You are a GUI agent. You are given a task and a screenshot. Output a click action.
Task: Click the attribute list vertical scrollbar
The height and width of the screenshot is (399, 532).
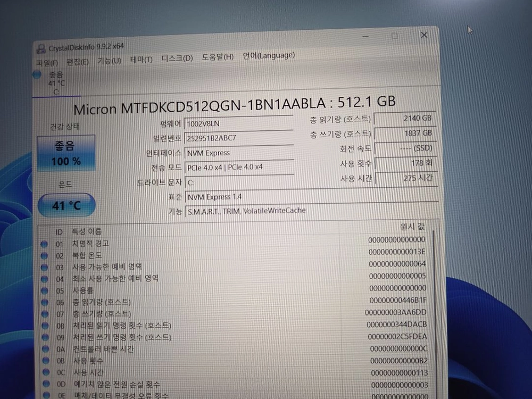(x=434, y=312)
